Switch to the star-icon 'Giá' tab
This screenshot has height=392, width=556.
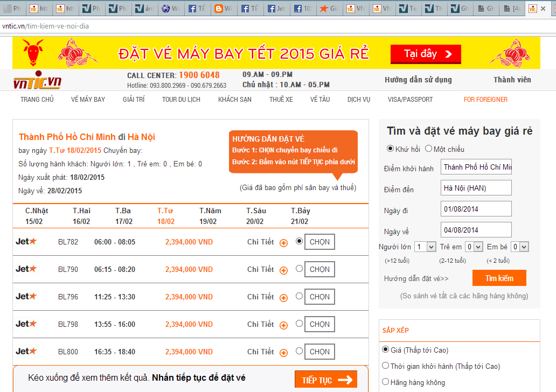coord(329,9)
